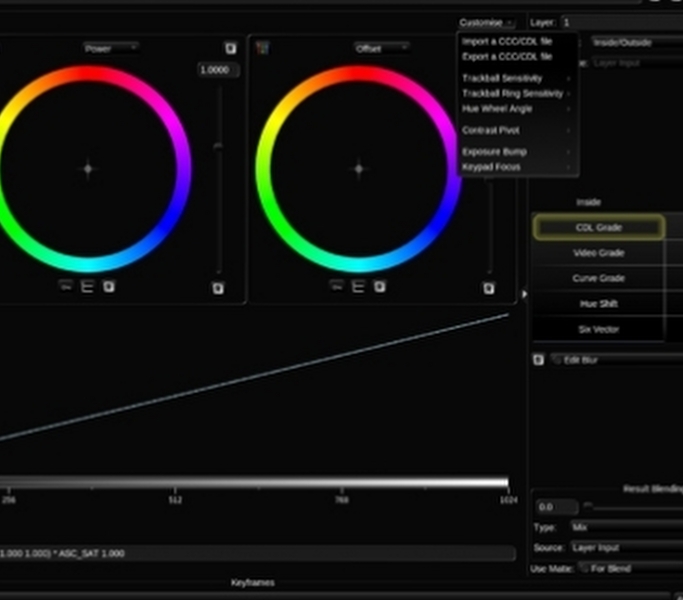Choose Import a CCC/CDL file
Image resolution: width=683 pixels, height=600 pixels.
(x=506, y=42)
